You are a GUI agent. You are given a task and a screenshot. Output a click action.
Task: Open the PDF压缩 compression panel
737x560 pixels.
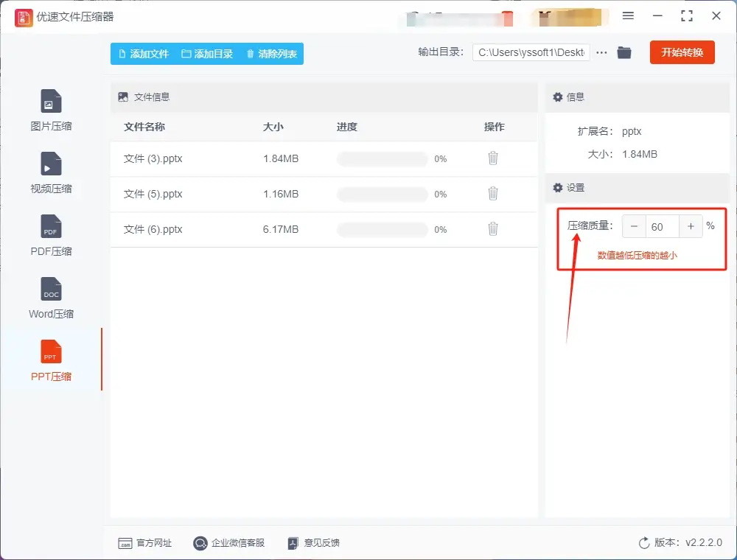(x=50, y=234)
